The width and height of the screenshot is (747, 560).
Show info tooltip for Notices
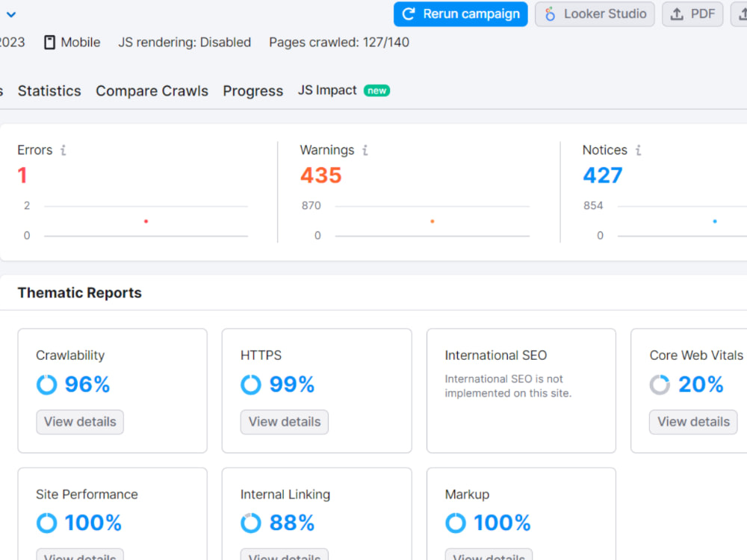coord(639,150)
